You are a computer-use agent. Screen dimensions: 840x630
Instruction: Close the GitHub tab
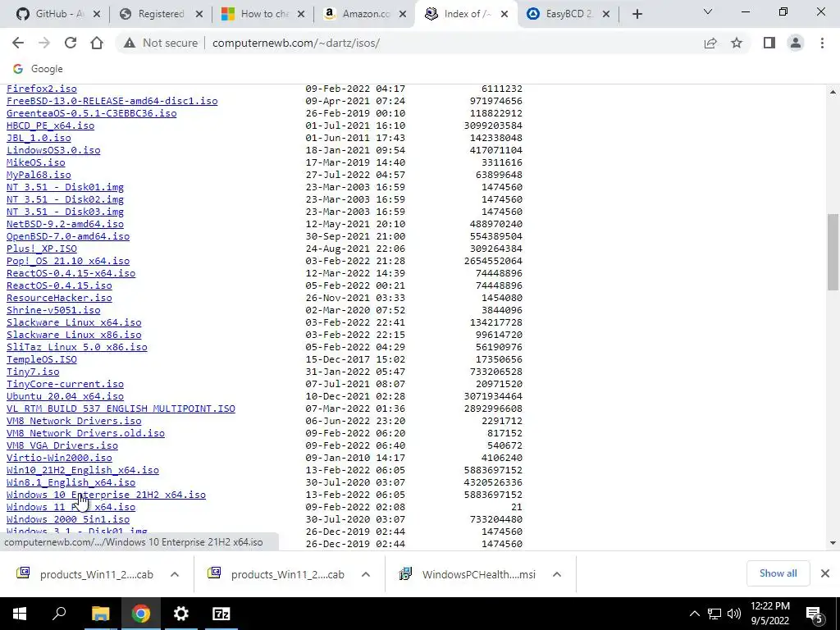pyautogui.click(x=97, y=15)
